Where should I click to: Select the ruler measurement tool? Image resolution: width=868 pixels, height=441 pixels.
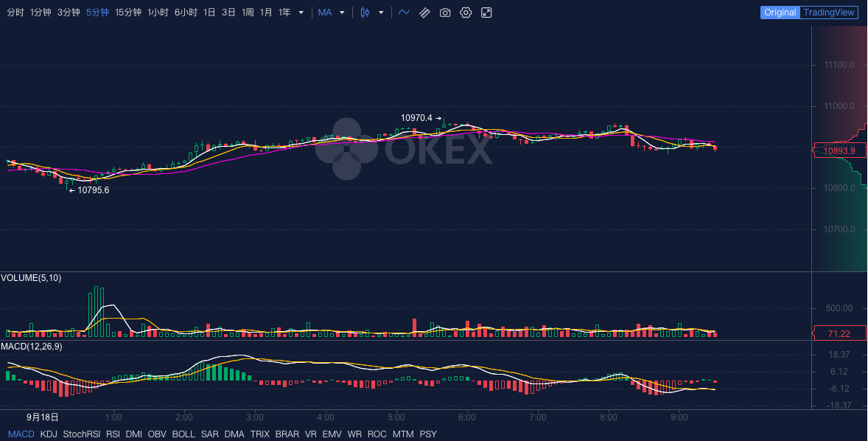coord(424,13)
